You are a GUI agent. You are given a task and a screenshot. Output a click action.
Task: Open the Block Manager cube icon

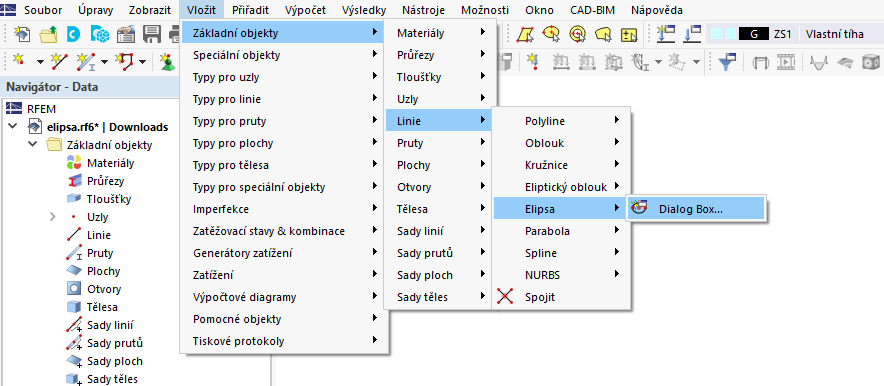[99, 34]
